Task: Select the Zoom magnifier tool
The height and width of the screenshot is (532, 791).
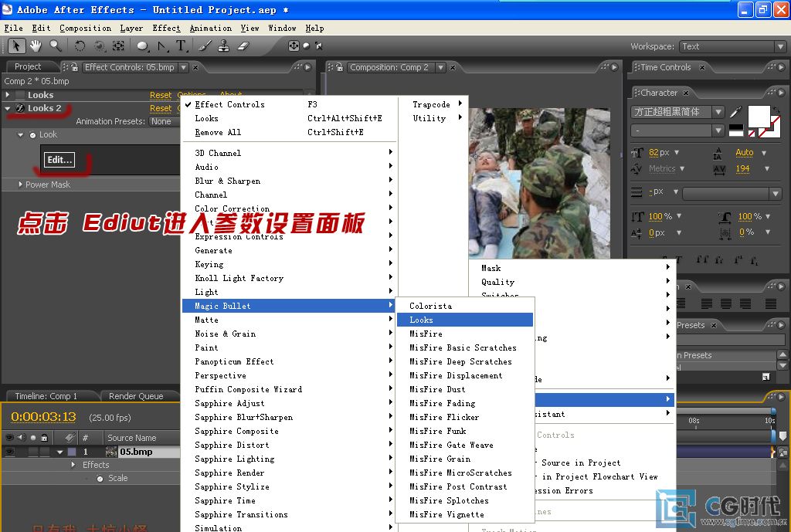Action: 56,46
